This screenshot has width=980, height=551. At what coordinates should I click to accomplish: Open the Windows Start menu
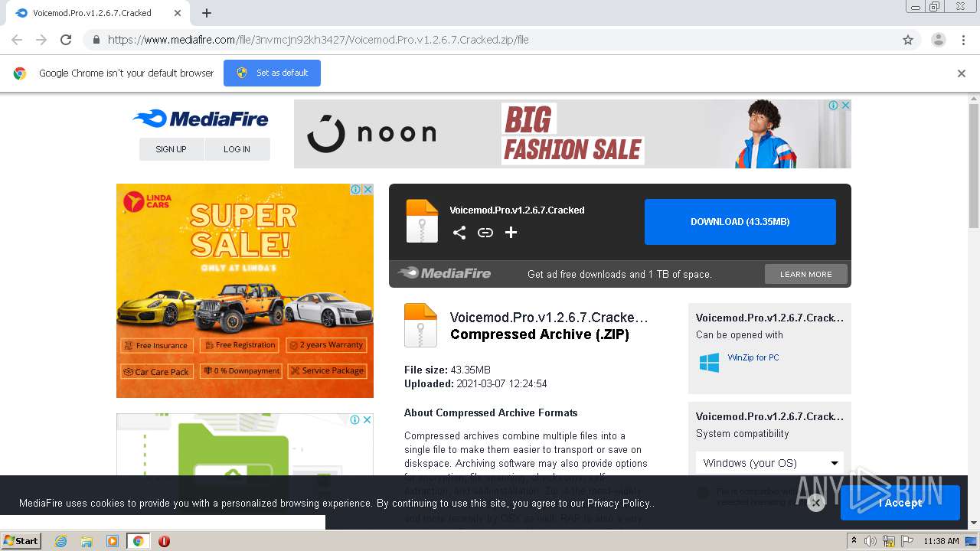point(21,541)
